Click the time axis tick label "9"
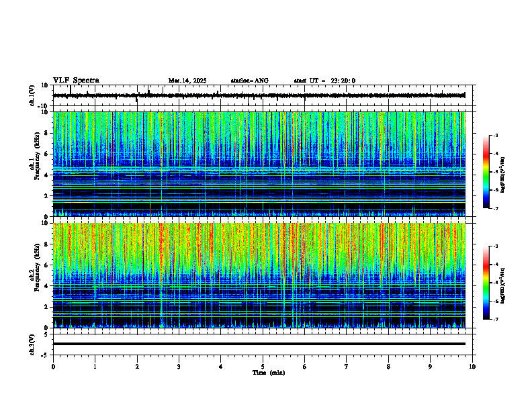The width and height of the screenshot is (532, 411). [x=430, y=367]
